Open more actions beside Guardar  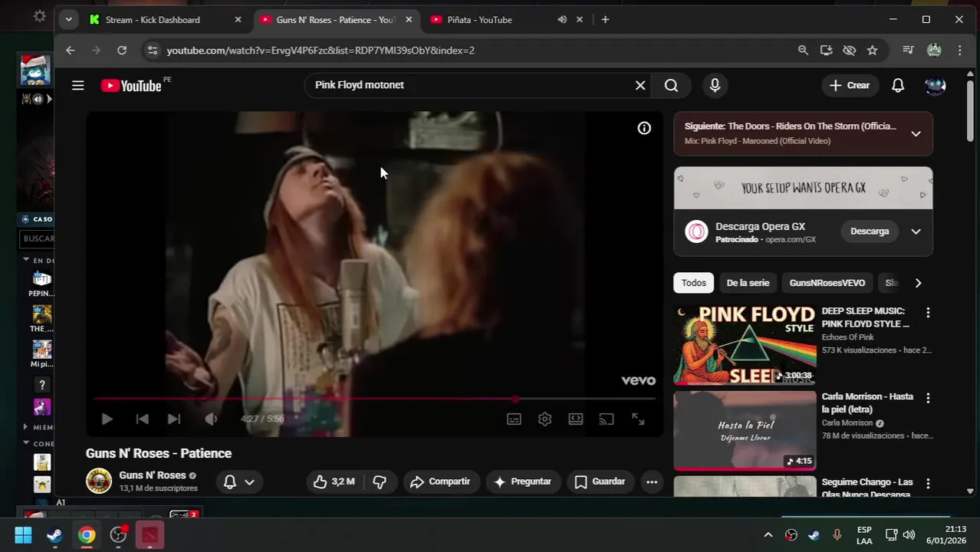pyautogui.click(x=652, y=481)
